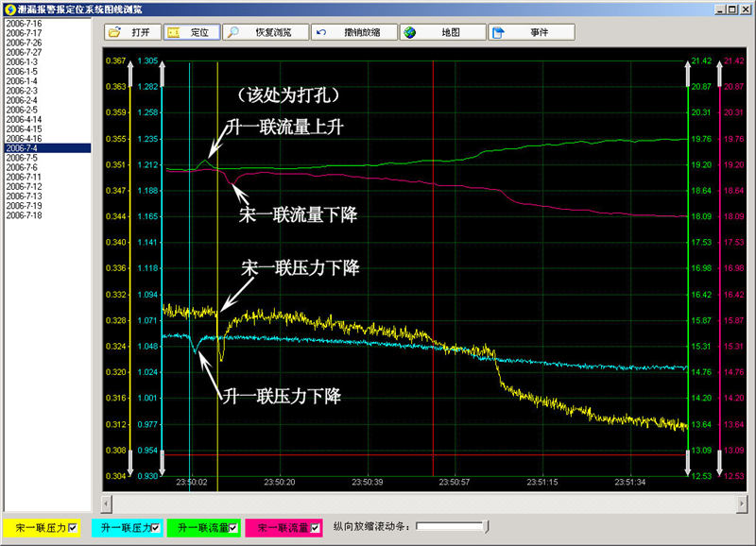
Task: Click down arrow at bottom of pink axis
Action: point(717,463)
